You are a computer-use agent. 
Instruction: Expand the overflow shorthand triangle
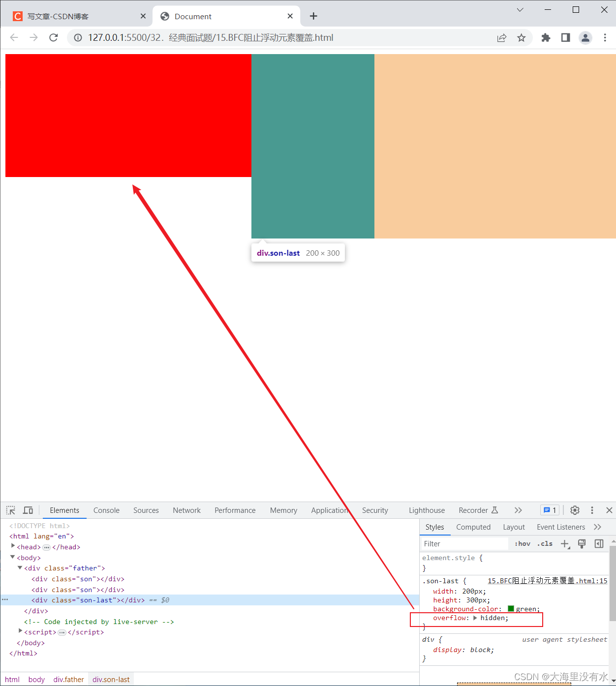click(x=475, y=618)
